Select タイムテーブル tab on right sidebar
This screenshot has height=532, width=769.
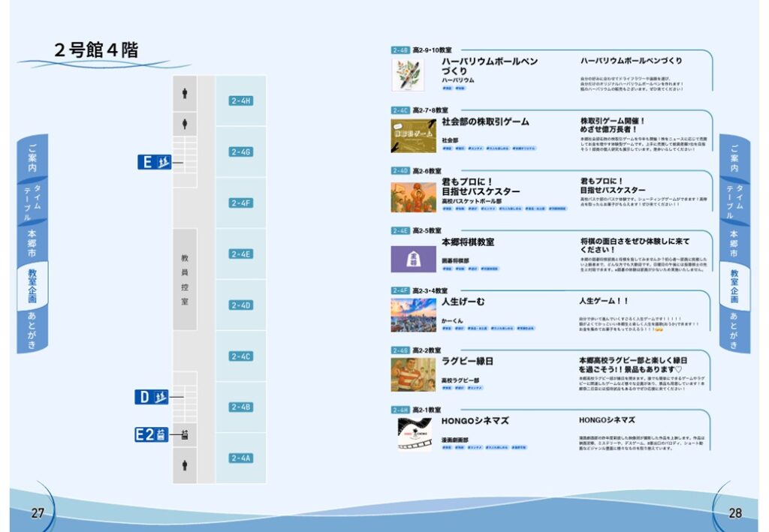click(x=735, y=200)
